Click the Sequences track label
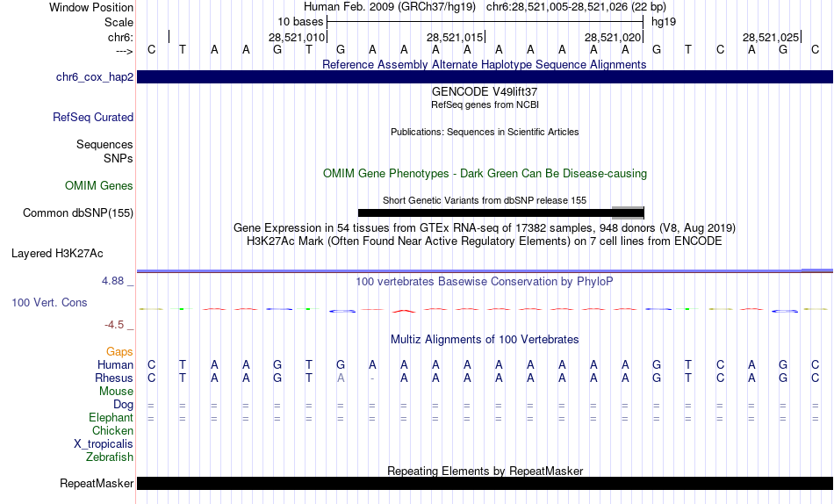 coord(104,145)
